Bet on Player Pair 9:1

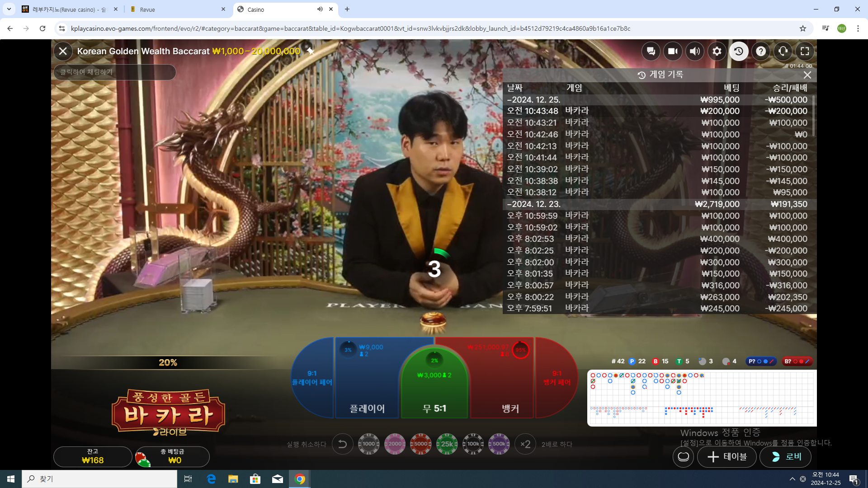pos(312,378)
